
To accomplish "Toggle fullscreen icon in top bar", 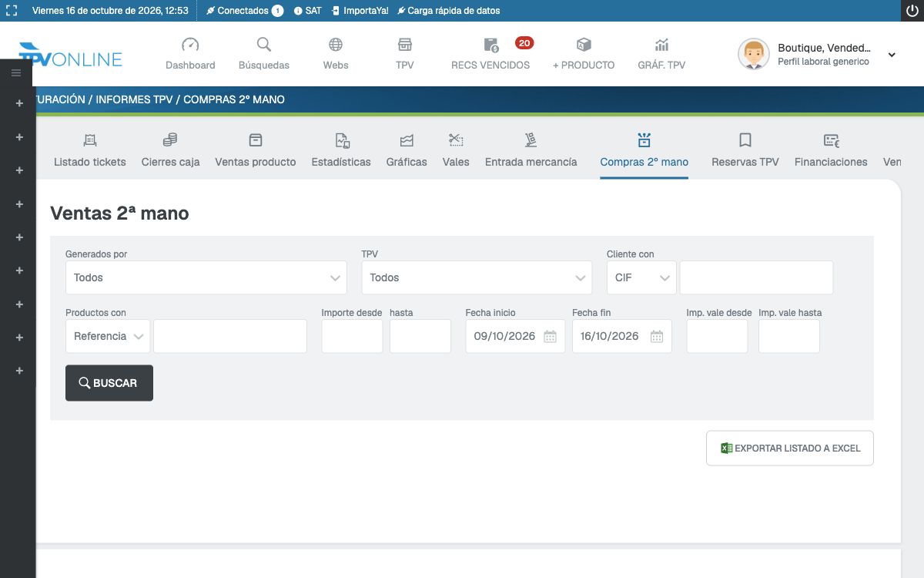I will click(12, 11).
